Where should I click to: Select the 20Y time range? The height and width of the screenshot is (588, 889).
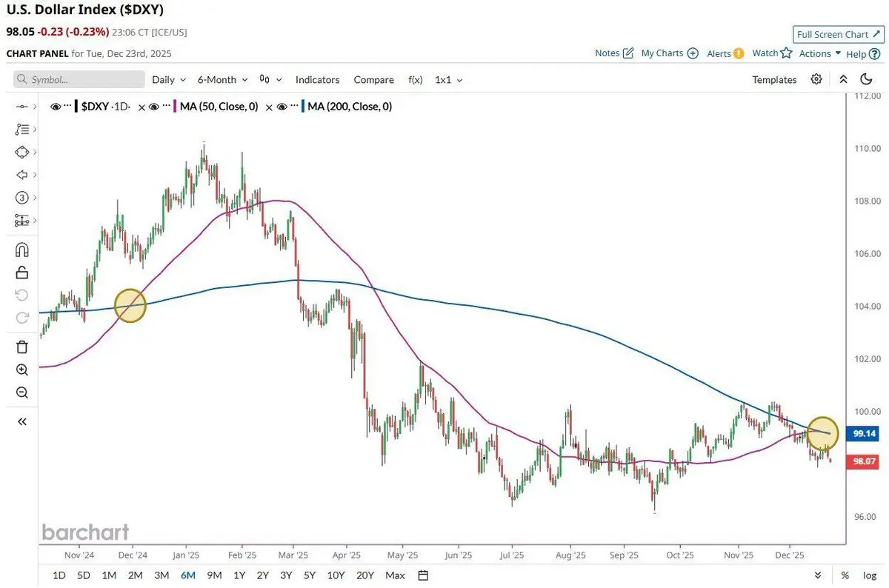tap(364, 575)
